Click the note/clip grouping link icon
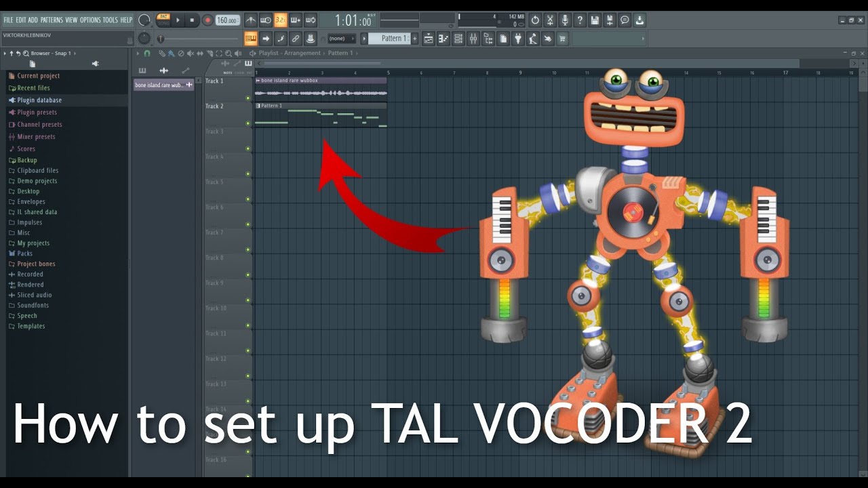868x488 pixels. click(x=296, y=39)
